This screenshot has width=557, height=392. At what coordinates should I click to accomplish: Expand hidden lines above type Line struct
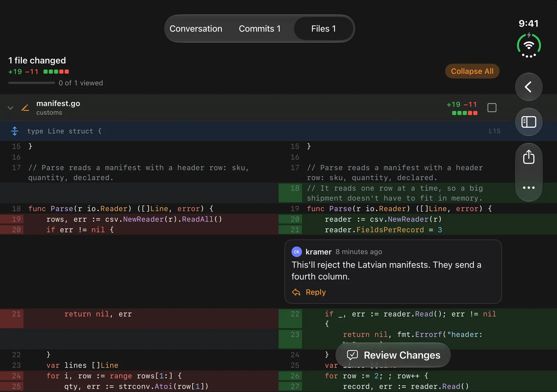pos(15,131)
